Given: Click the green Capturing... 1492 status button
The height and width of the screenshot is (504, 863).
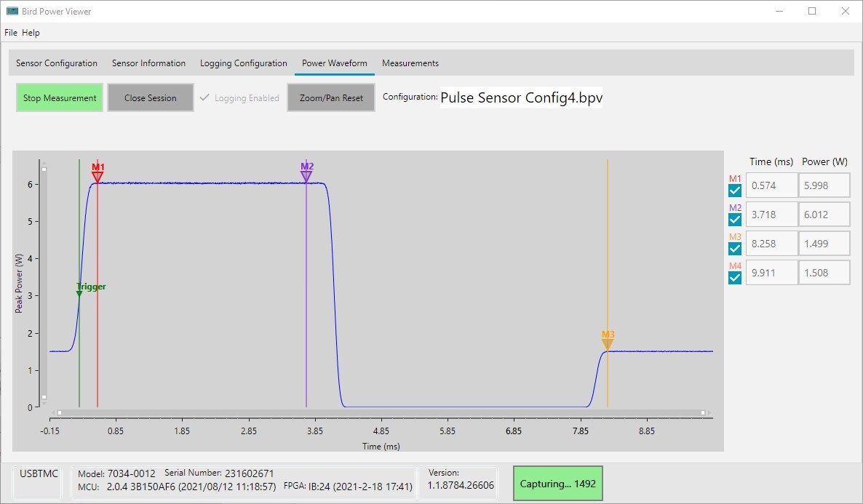Looking at the screenshot, I should (x=557, y=483).
